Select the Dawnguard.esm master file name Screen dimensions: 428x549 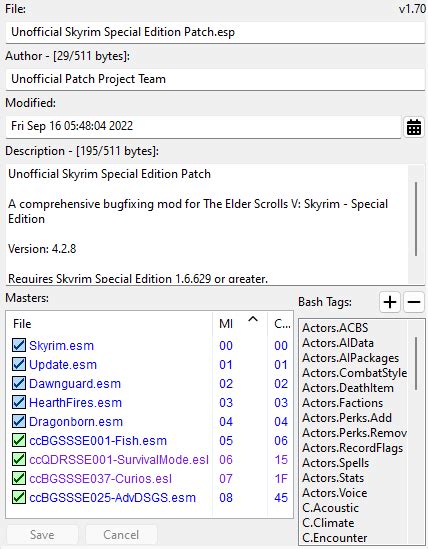point(75,383)
